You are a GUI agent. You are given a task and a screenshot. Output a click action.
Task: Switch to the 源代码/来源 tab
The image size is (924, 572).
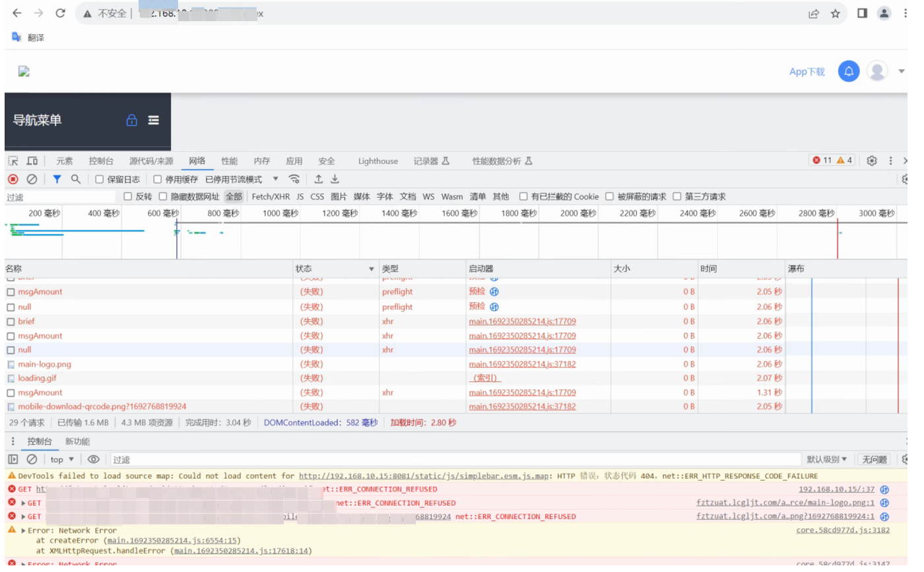(151, 161)
